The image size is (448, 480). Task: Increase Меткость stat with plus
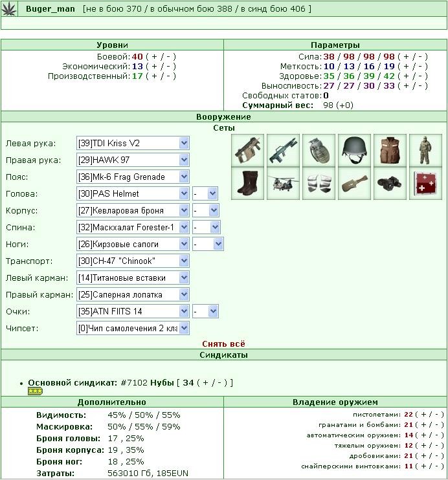[406, 67]
